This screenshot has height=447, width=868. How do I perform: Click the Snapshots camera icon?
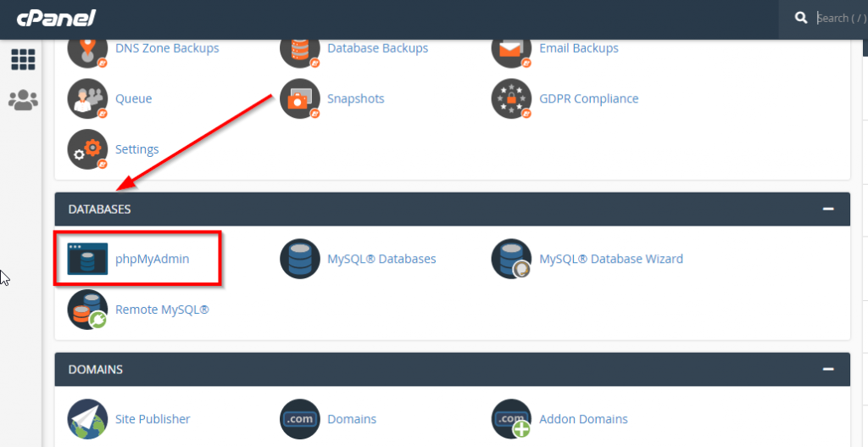tap(299, 99)
